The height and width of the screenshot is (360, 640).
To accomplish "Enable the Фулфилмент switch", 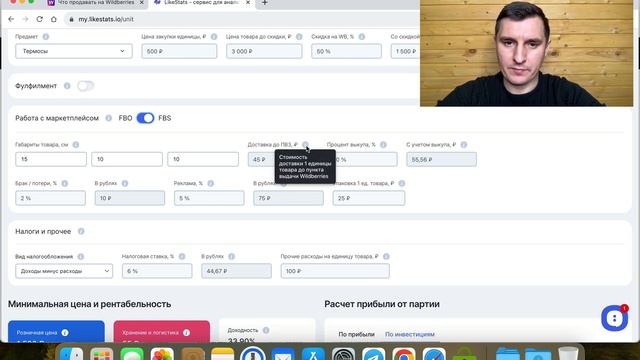I will pos(86,86).
